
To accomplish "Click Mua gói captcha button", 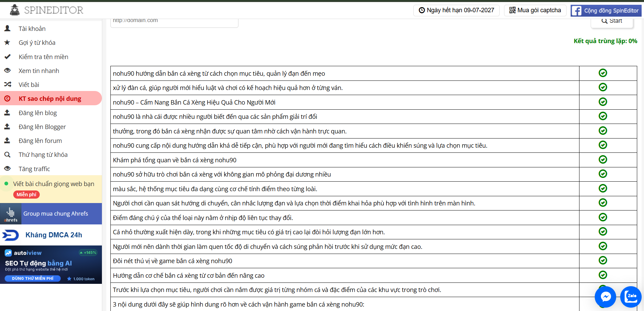I will coord(535,10).
